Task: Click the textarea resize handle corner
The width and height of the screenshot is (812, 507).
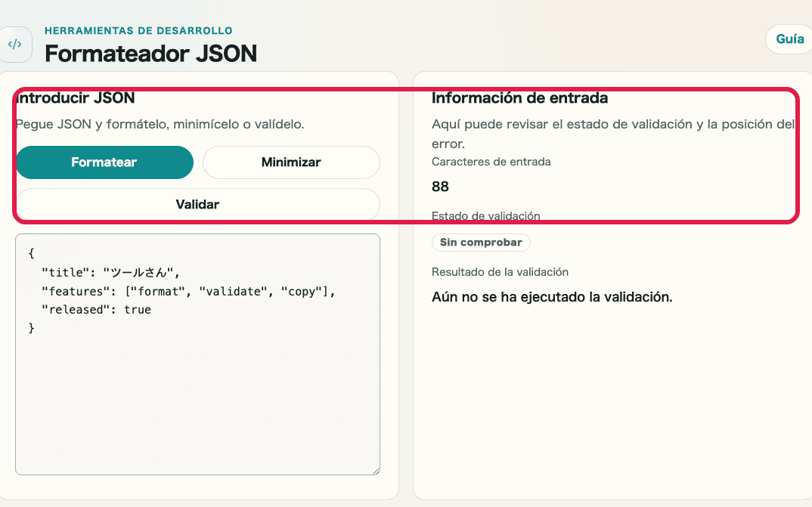Action: click(377, 469)
